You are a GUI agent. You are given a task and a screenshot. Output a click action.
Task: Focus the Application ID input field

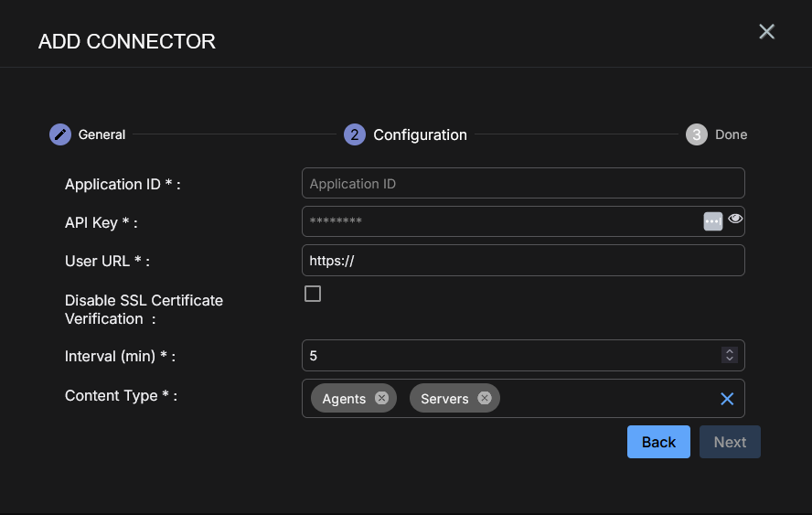[522, 184]
